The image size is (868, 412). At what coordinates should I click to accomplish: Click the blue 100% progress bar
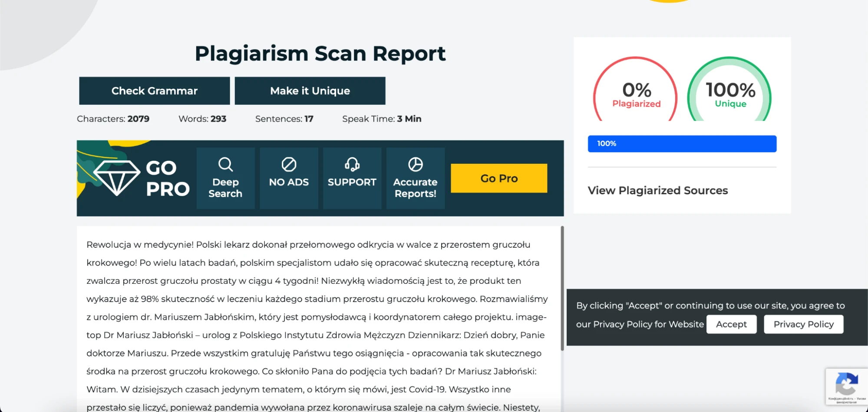click(x=682, y=144)
